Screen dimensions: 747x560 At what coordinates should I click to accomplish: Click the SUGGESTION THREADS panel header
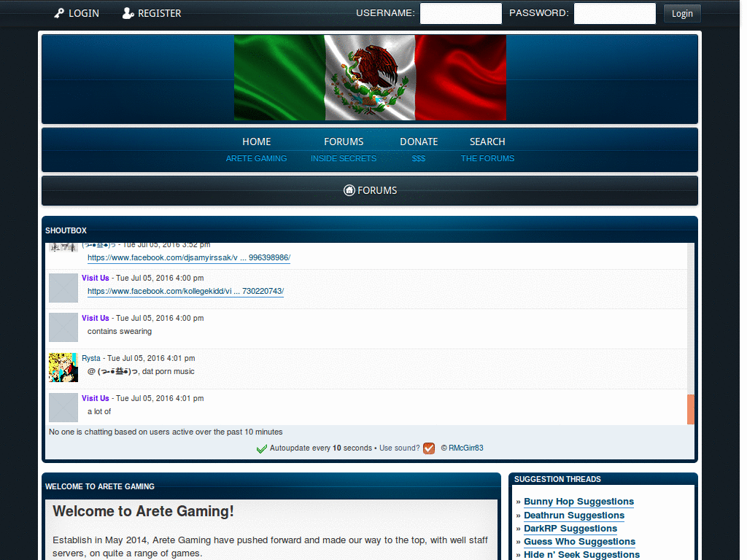[x=557, y=479]
